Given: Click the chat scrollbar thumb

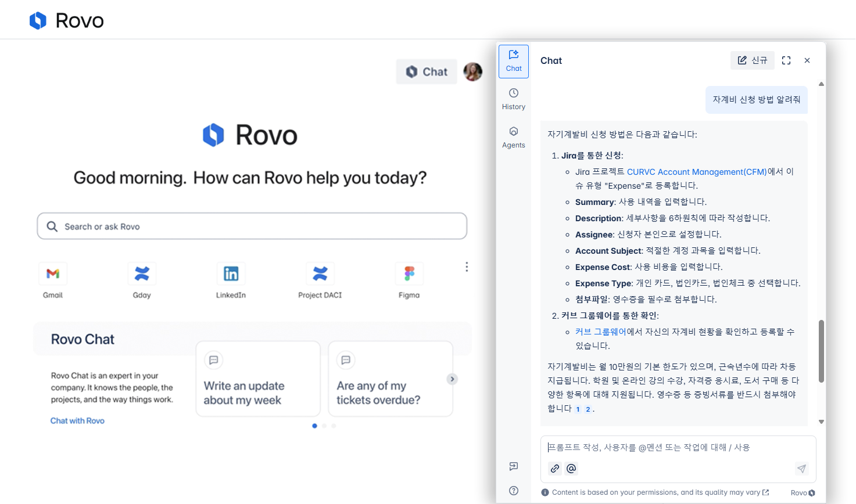Looking at the screenshot, I should [821, 351].
